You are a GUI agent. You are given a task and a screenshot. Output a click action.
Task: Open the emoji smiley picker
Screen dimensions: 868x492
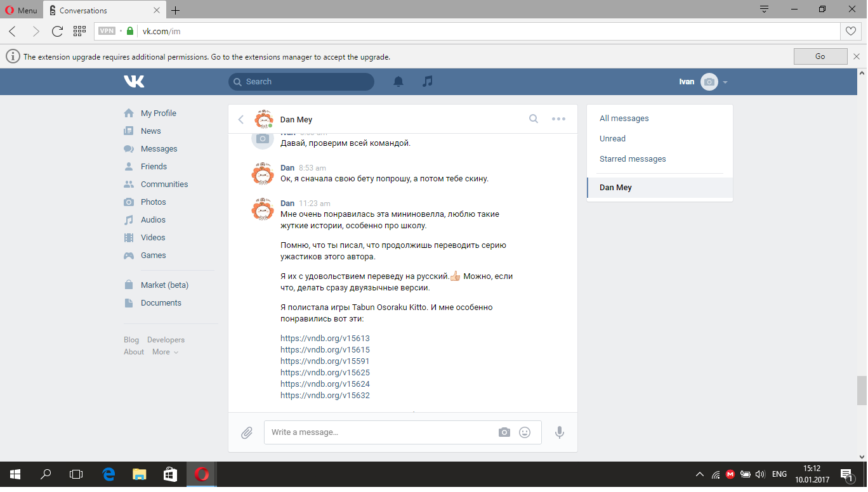525,432
